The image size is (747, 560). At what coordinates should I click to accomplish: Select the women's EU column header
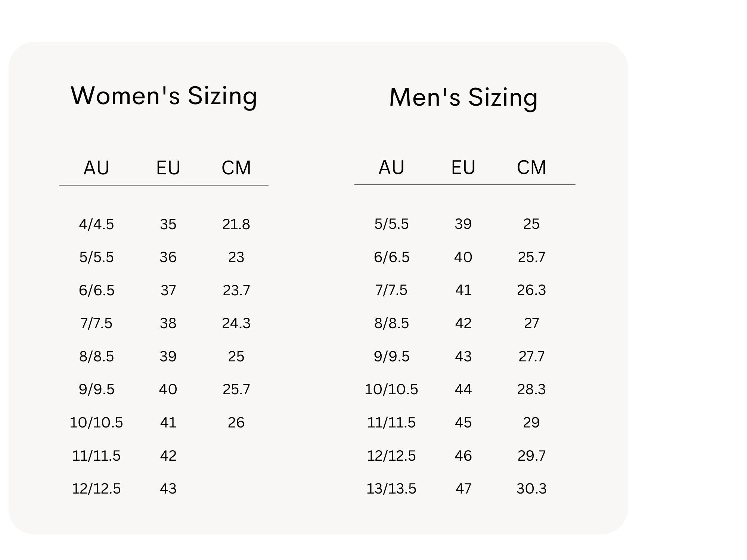click(x=168, y=168)
